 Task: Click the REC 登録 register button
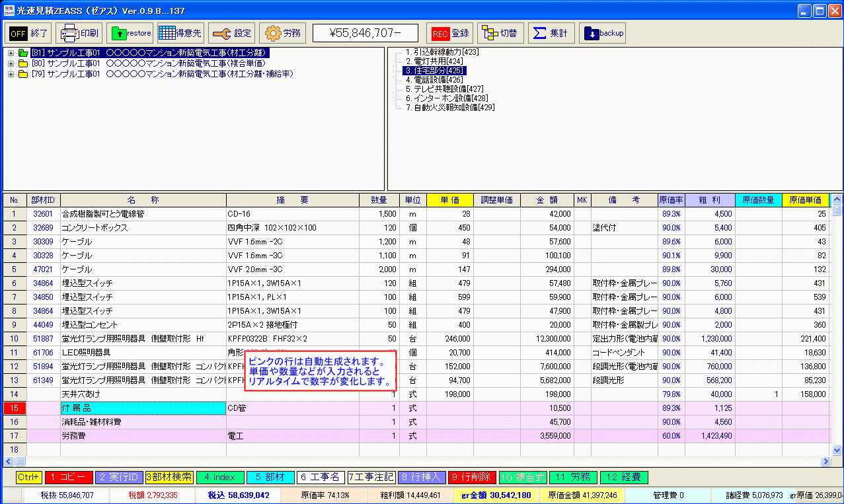449,33
